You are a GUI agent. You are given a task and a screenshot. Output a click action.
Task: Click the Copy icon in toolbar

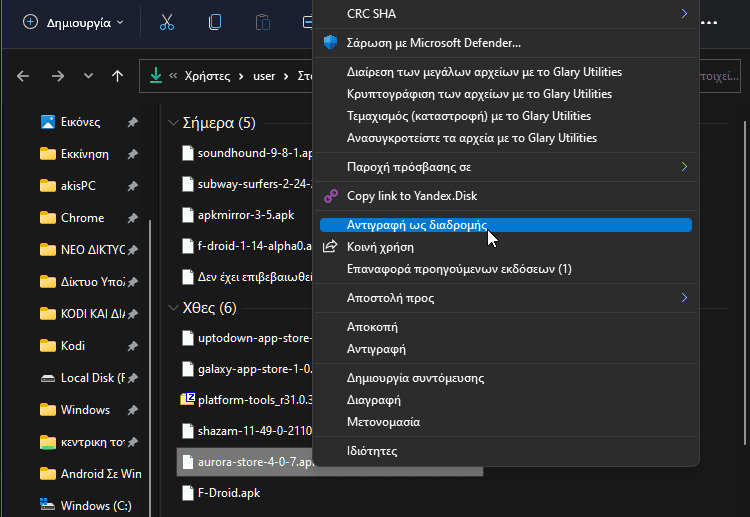pyautogui.click(x=215, y=22)
